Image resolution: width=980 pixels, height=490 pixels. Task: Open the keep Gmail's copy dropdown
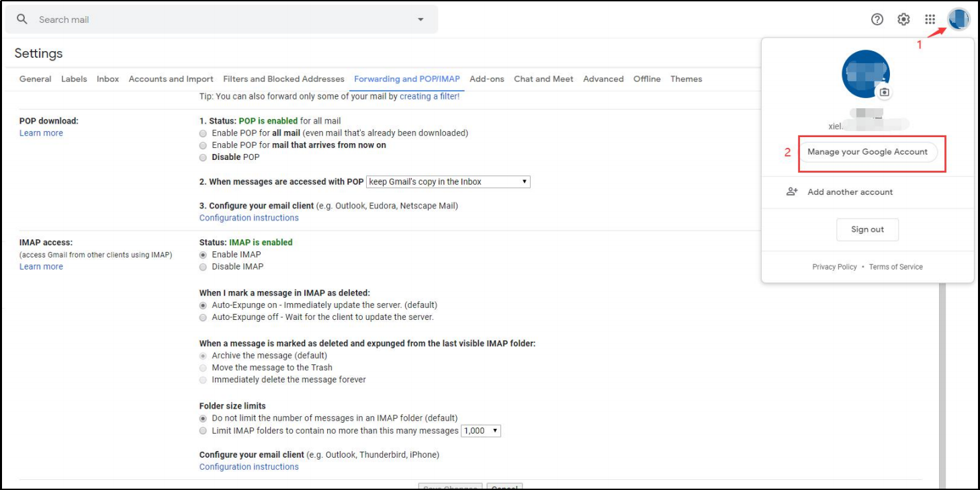click(448, 182)
